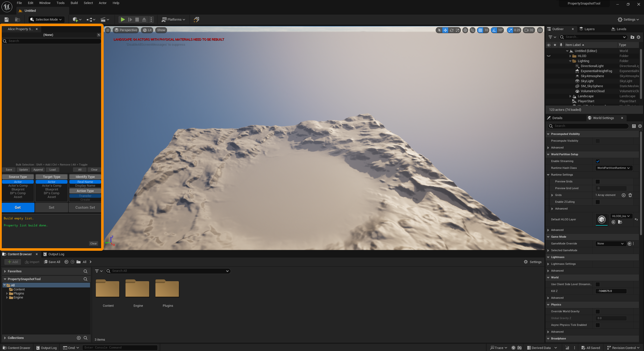This screenshot has height=351, width=644.
Task: Toggle surface snapping with the globe icon
Action: click(x=465, y=30)
